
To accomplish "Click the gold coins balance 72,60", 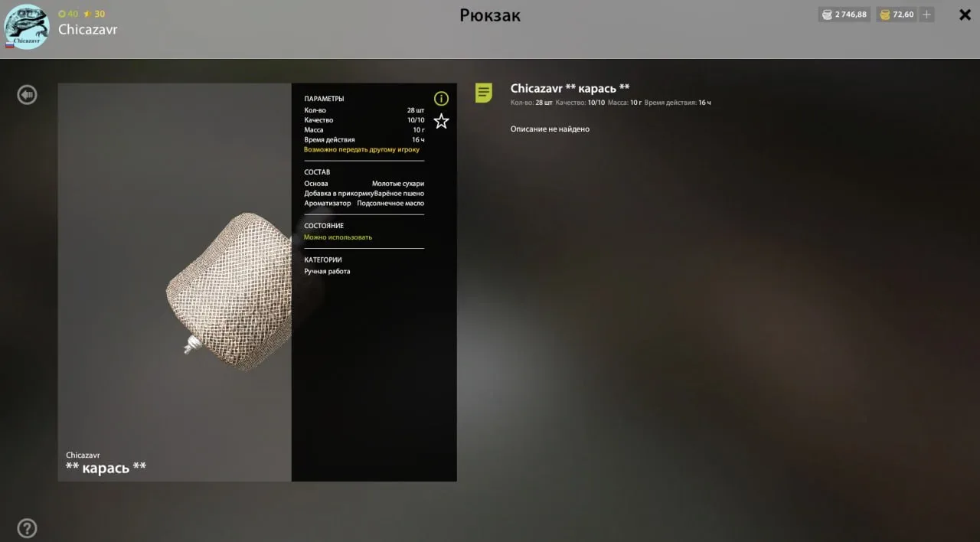I will point(897,15).
